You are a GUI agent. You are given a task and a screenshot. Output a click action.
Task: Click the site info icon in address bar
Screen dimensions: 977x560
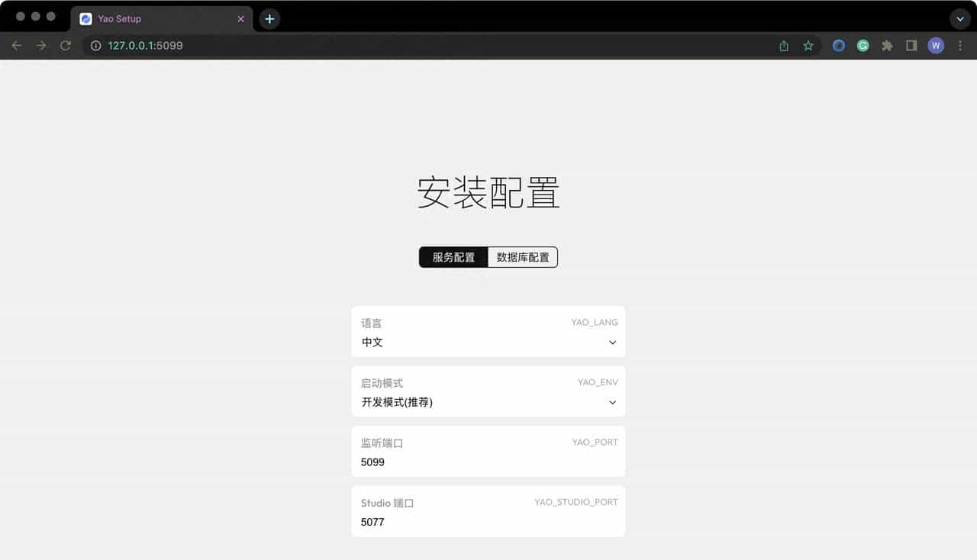95,46
